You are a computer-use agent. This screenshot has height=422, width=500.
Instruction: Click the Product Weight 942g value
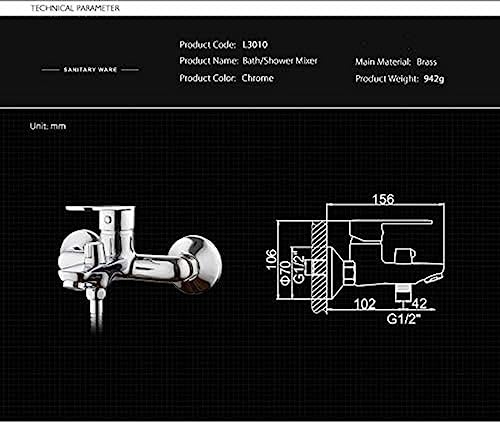tap(434, 79)
